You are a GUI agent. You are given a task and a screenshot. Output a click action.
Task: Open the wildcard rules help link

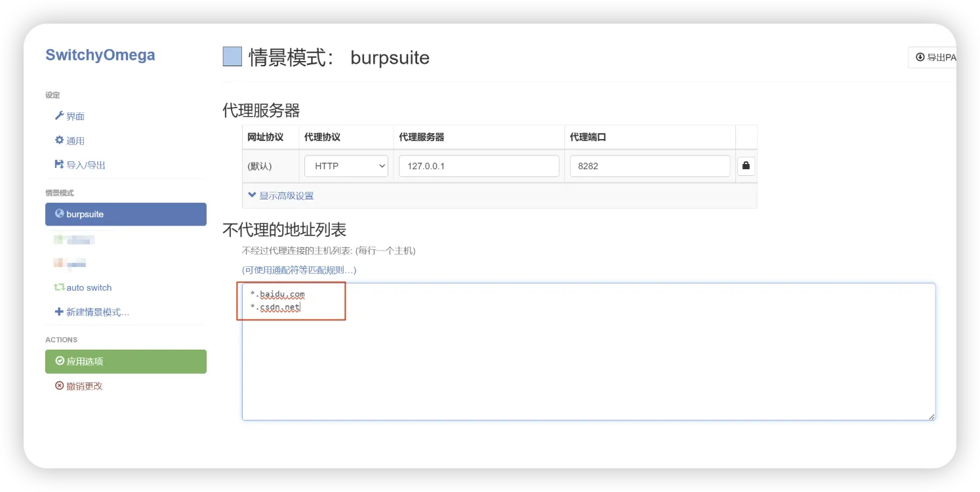click(x=299, y=270)
